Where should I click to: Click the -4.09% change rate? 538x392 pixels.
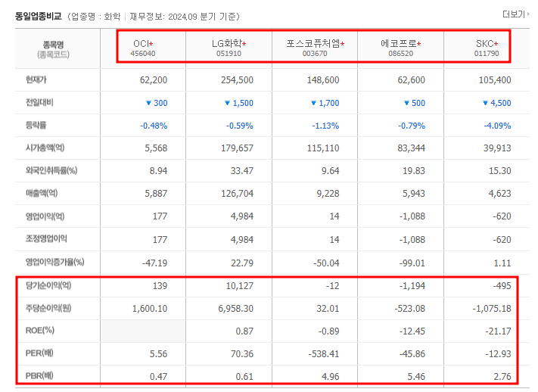[x=497, y=126]
